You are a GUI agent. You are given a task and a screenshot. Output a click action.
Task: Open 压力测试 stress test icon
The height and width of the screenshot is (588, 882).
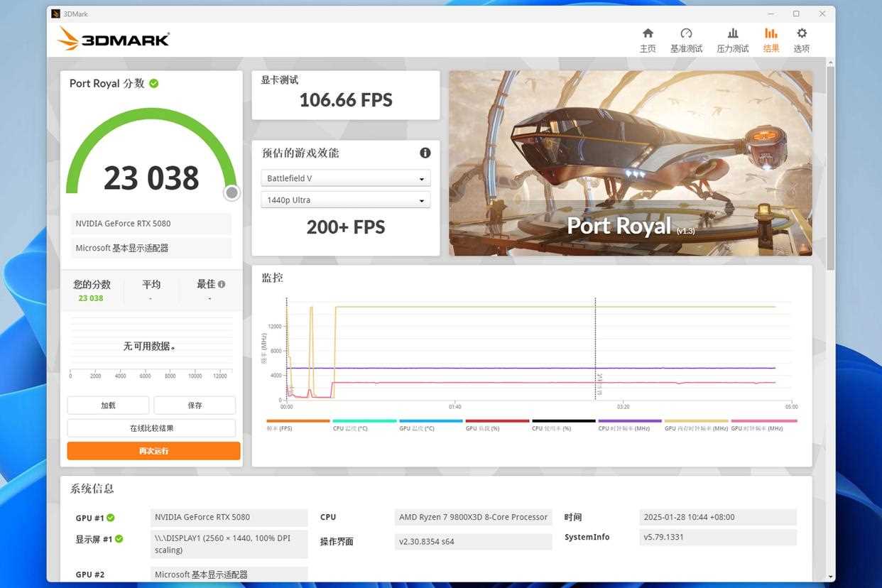(733, 34)
